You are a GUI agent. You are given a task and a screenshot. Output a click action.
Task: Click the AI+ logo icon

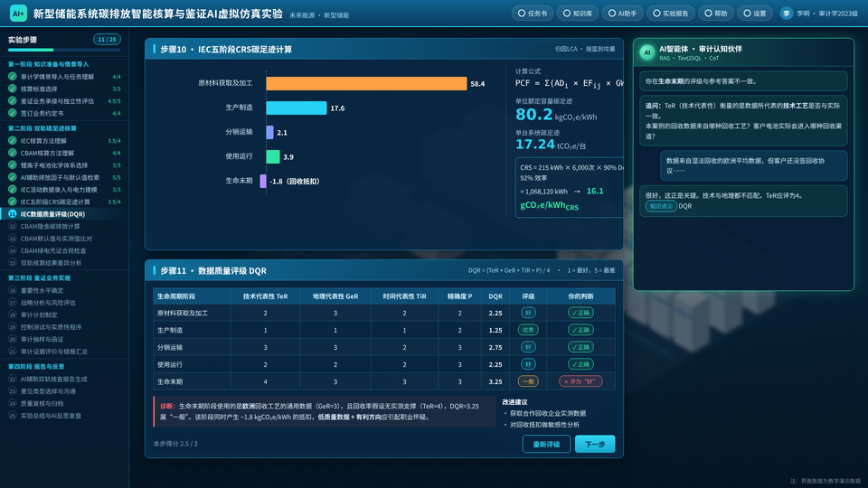click(18, 14)
